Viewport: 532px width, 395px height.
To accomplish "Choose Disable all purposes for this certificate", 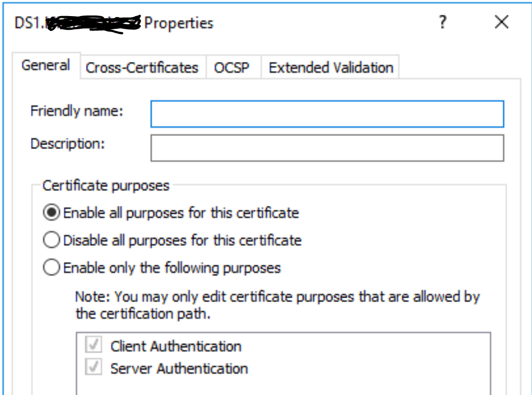I will click(52, 240).
